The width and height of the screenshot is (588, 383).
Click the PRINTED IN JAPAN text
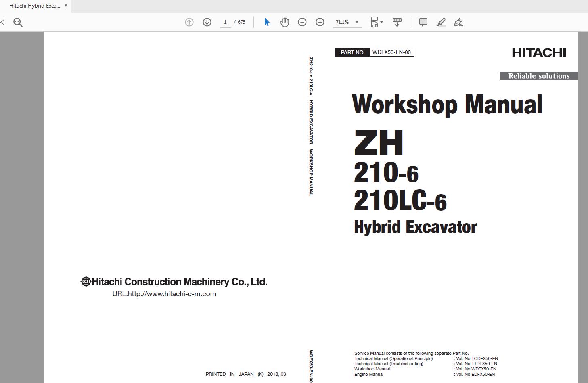[246, 374]
